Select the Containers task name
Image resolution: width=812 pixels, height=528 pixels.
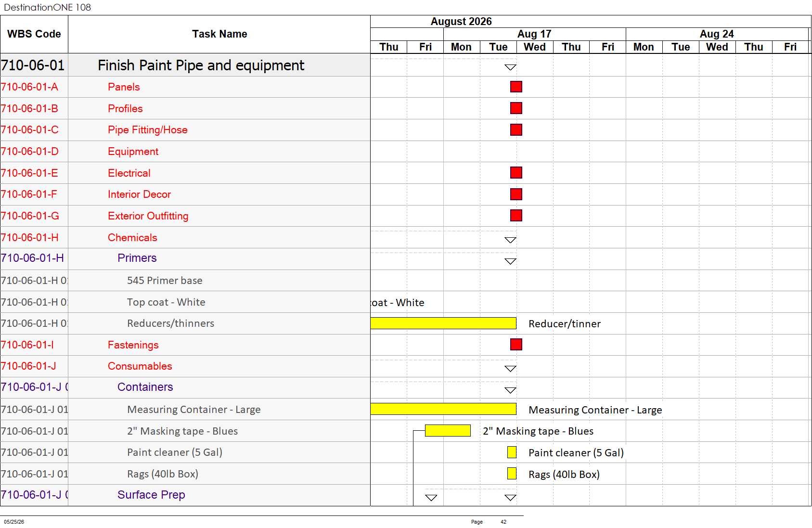click(145, 387)
